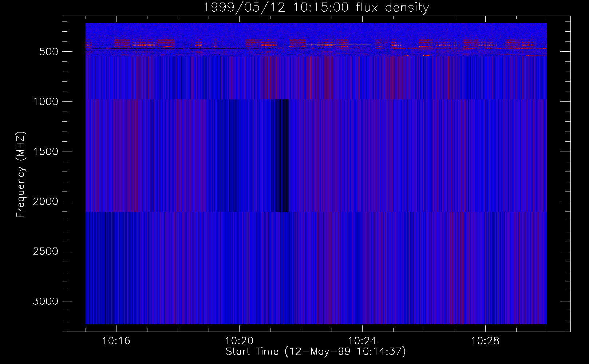Click the red burst near 10:22 at 450 MHz
589x364 pixels.
pos(297,44)
